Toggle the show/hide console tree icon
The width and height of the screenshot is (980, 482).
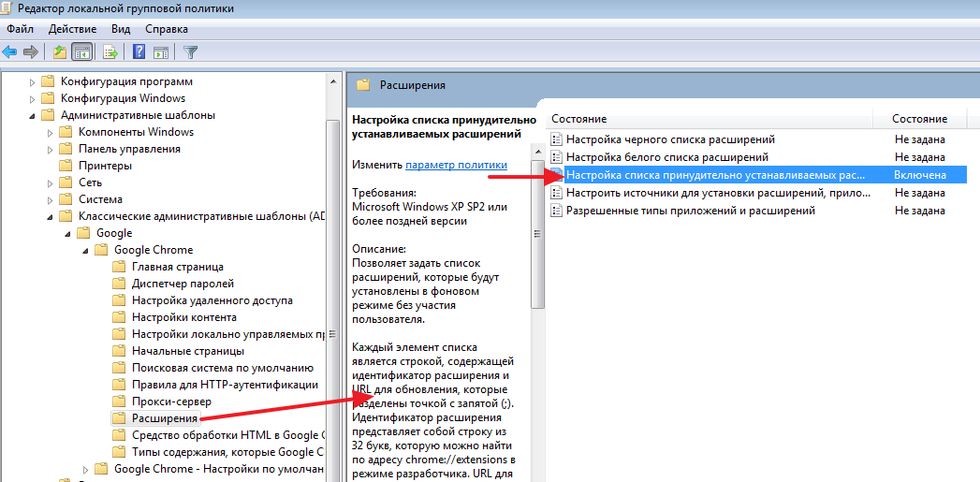pos(80,51)
